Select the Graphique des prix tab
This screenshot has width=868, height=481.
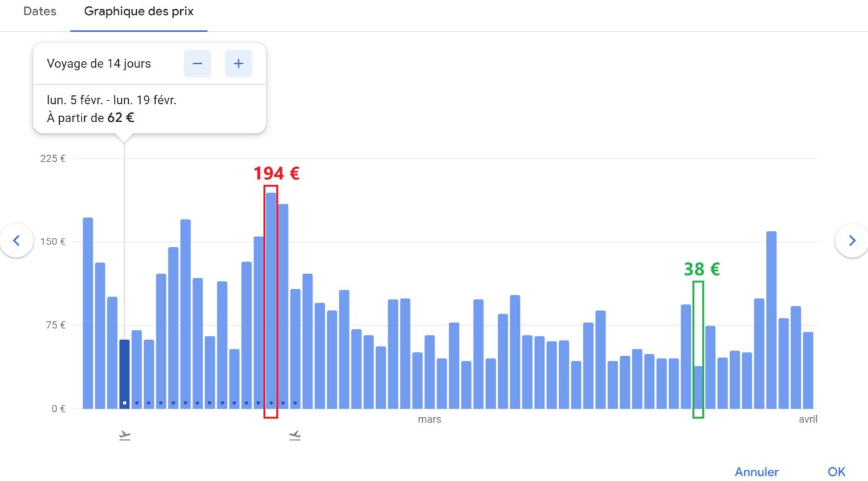pyautogui.click(x=139, y=12)
